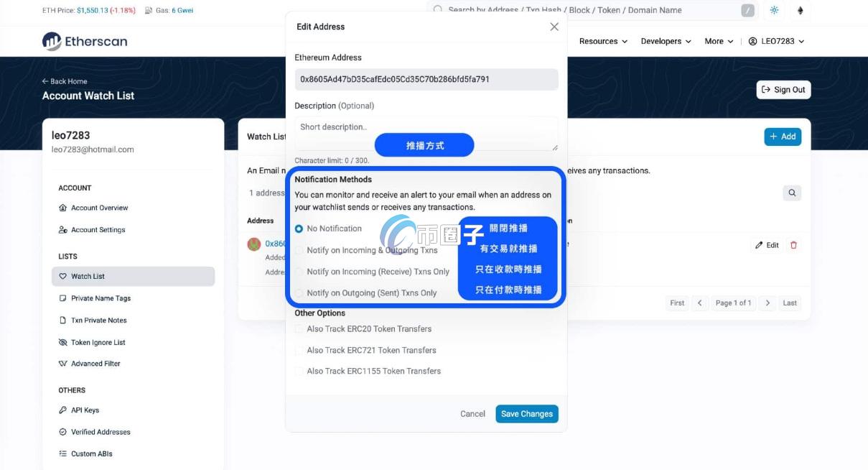868x470 pixels.
Task: Click the Ethereum network icon in the header
Action: [800, 9]
